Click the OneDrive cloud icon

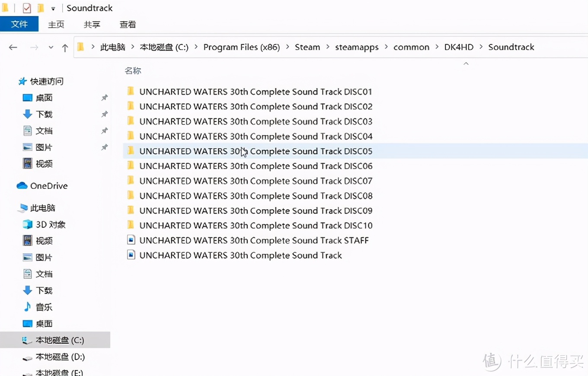[22, 185]
